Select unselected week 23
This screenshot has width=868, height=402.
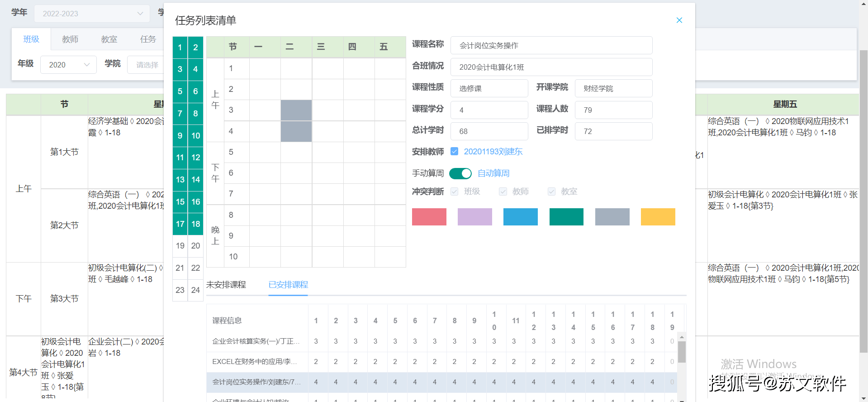[x=180, y=290]
